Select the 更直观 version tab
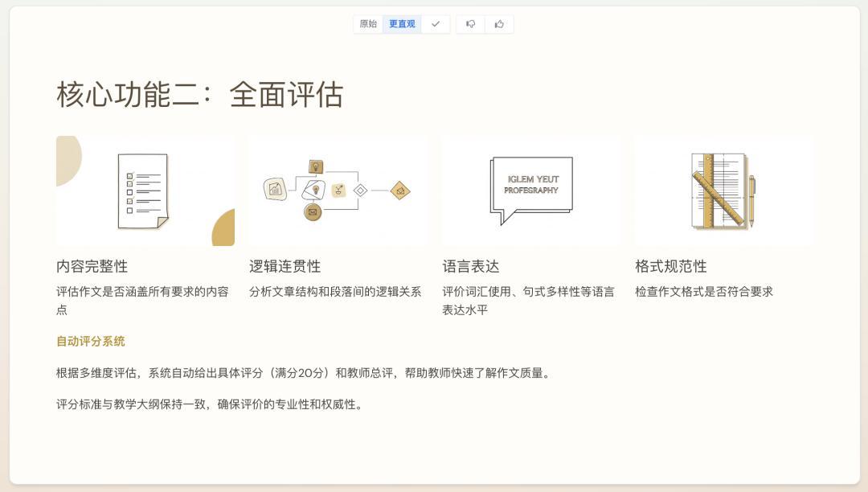 point(402,24)
